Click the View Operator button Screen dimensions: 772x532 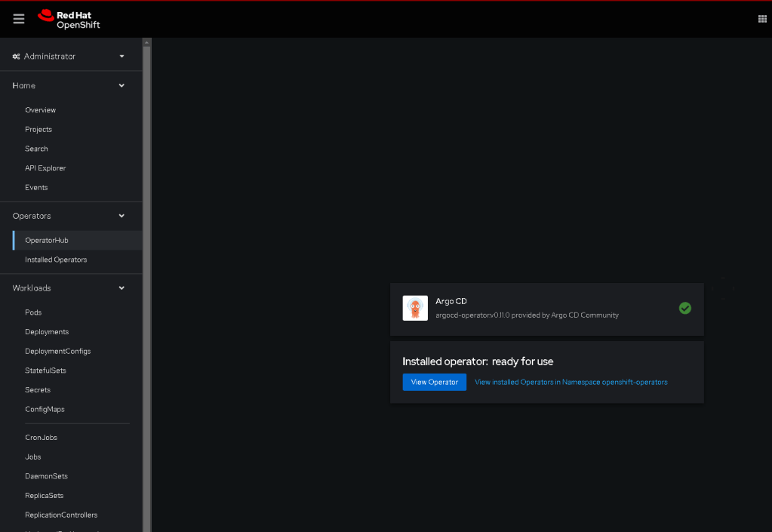(x=434, y=382)
